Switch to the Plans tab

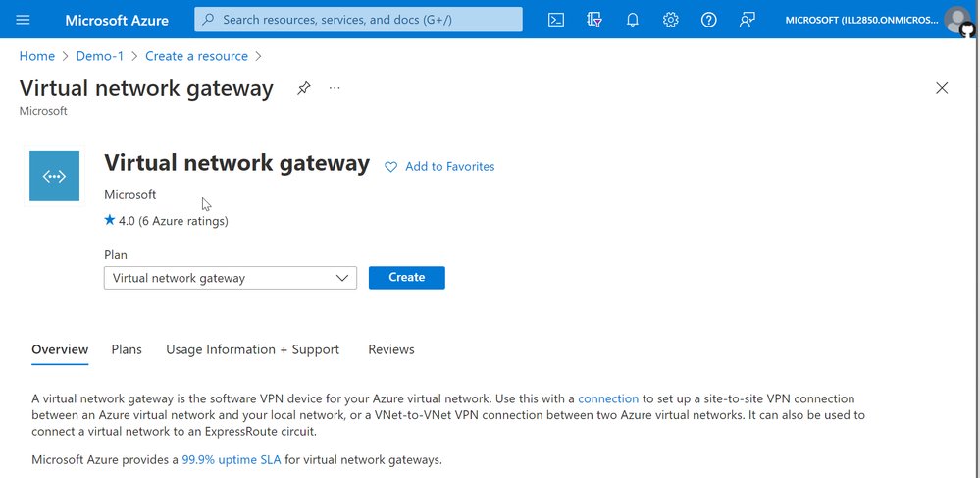click(x=127, y=349)
